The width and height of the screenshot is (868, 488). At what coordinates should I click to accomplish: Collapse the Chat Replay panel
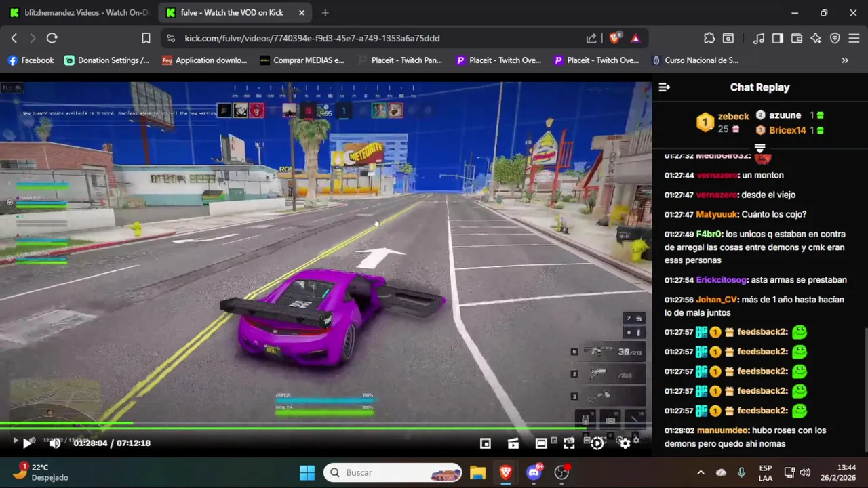(x=664, y=87)
